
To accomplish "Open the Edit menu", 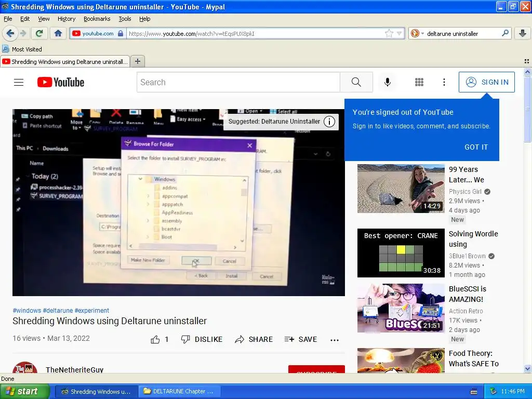I will pos(25,19).
